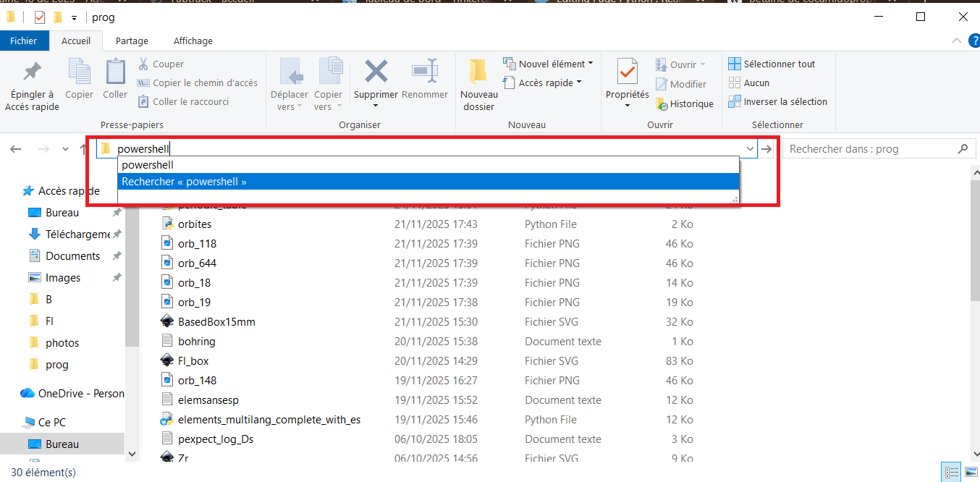Image resolution: width=980 pixels, height=482 pixels.
Task: Click the Épingler à Accès rapide pin icon
Action: [32, 72]
